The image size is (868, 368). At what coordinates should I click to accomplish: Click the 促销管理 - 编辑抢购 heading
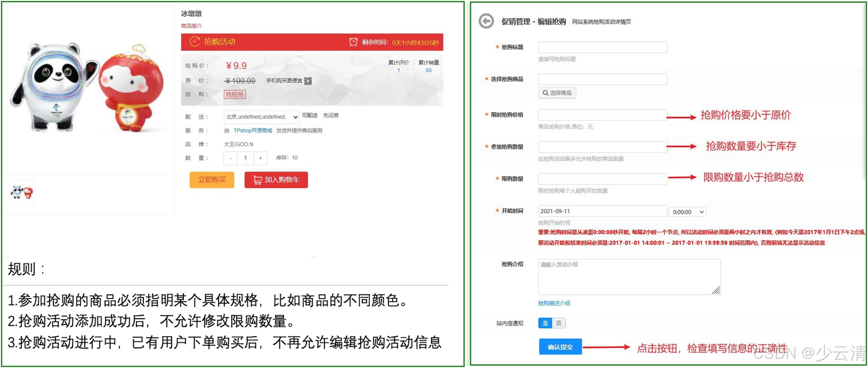(534, 21)
